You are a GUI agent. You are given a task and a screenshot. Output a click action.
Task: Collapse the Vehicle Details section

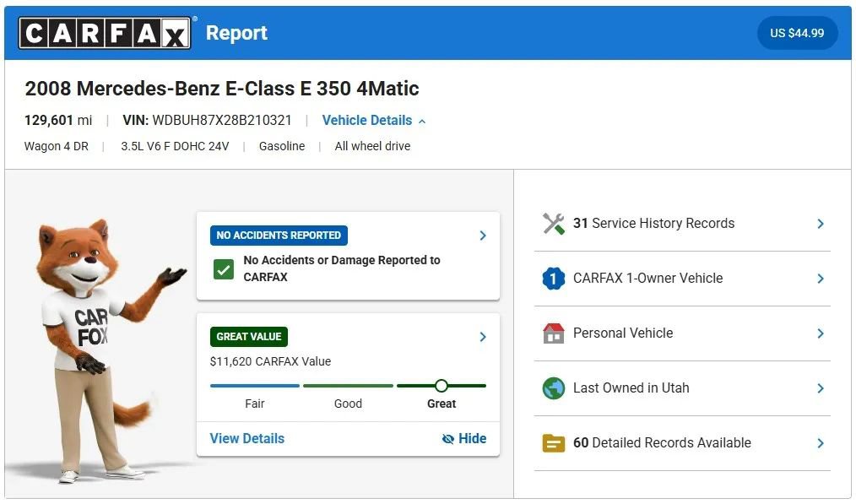(374, 121)
